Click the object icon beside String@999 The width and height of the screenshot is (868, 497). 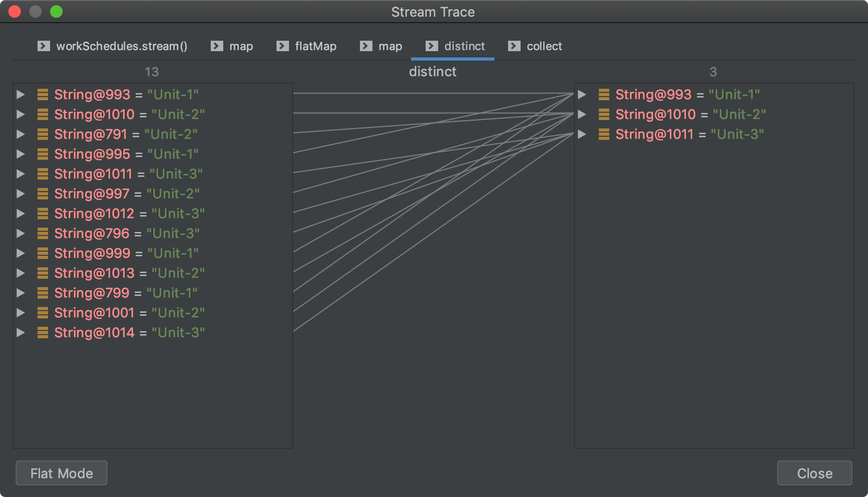coord(43,253)
